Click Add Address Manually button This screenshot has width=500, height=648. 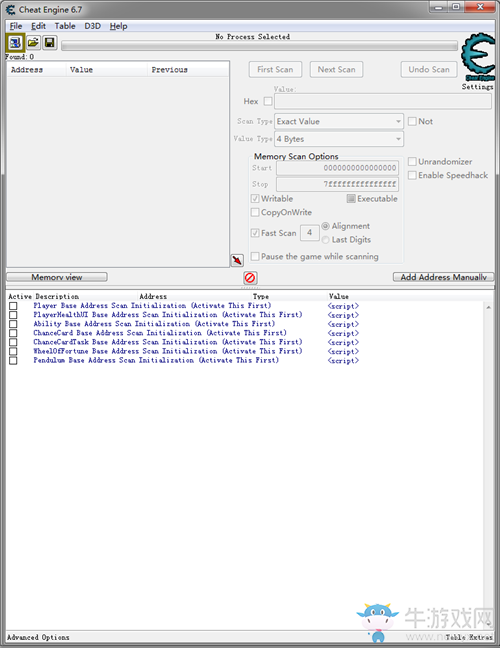[x=443, y=277]
